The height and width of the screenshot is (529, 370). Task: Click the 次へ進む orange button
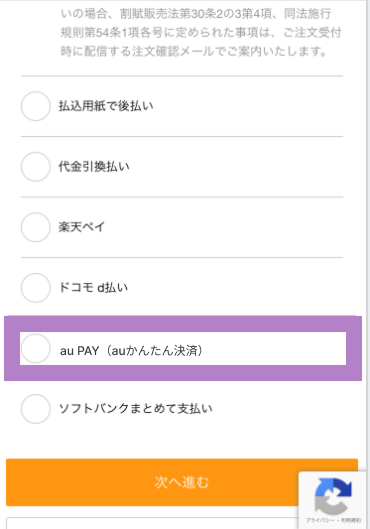(x=182, y=482)
